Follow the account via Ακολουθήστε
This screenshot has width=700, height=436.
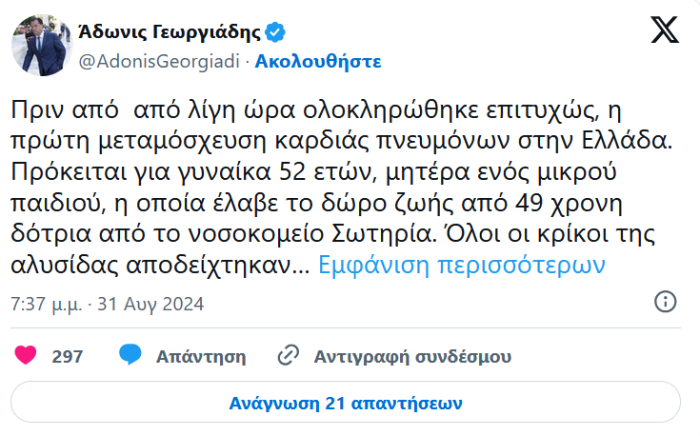tap(318, 61)
